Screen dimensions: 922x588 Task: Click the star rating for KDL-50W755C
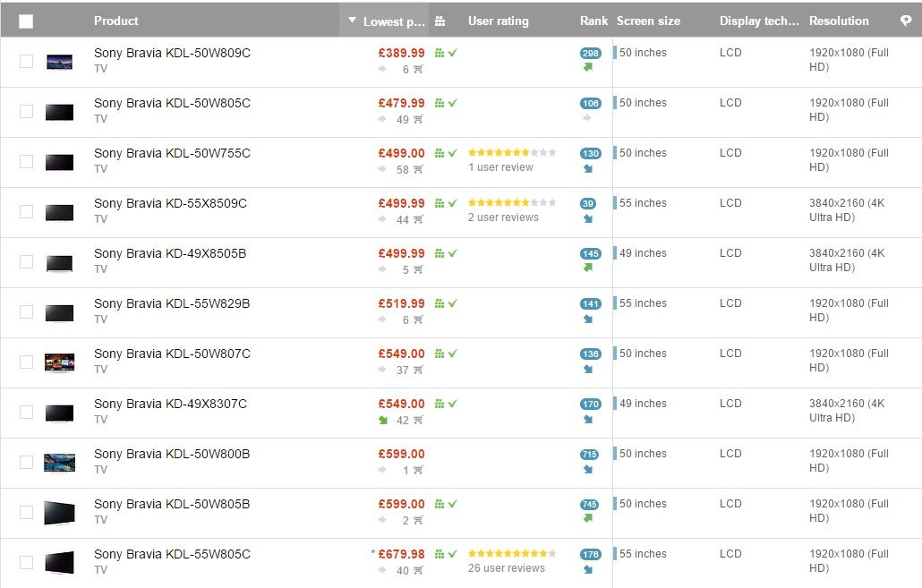click(512, 153)
